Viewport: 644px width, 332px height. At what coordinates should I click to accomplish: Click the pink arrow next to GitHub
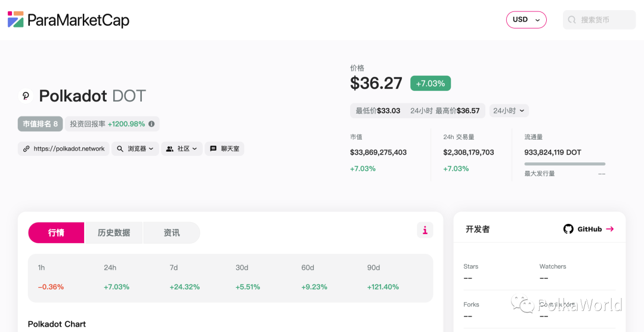coord(610,229)
